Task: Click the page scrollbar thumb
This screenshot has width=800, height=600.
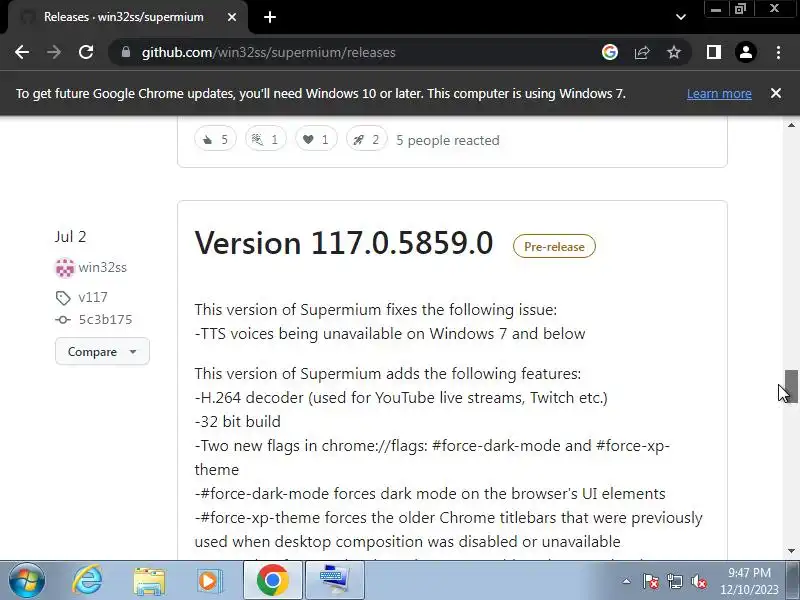Action: (x=791, y=386)
